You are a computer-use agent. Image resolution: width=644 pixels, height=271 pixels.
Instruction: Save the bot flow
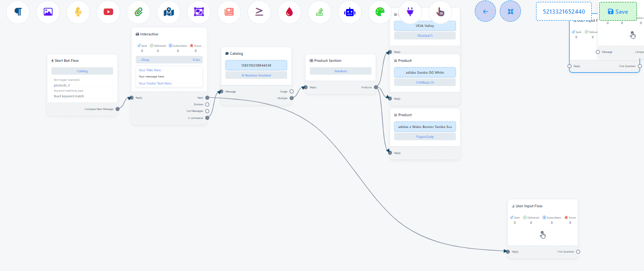click(618, 11)
